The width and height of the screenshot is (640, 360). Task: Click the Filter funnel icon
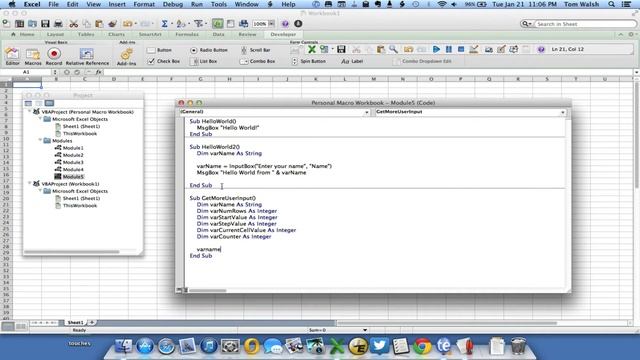coord(198,24)
